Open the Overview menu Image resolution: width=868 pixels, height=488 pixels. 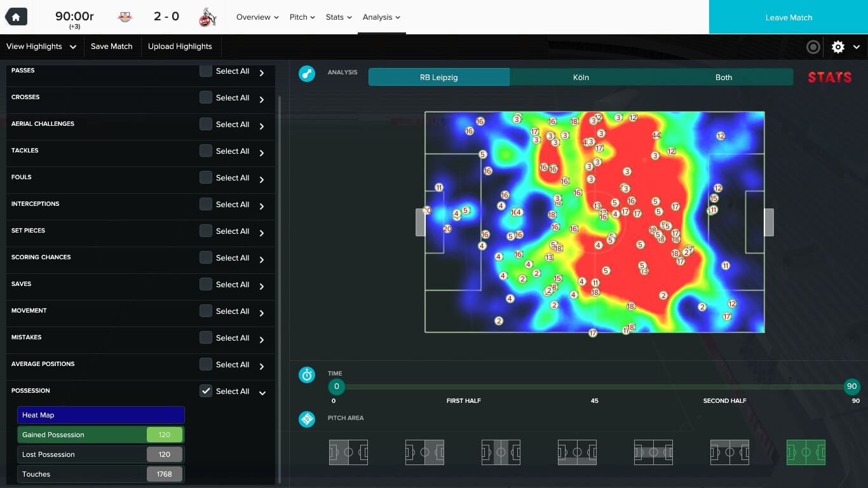pos(257,17)
